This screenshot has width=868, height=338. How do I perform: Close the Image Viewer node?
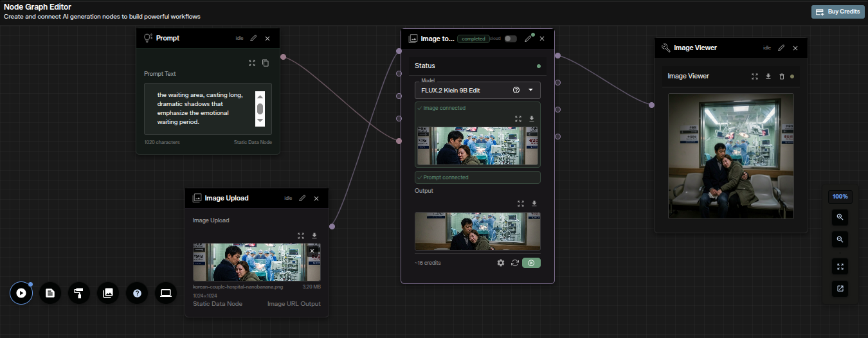click(795, 48)
